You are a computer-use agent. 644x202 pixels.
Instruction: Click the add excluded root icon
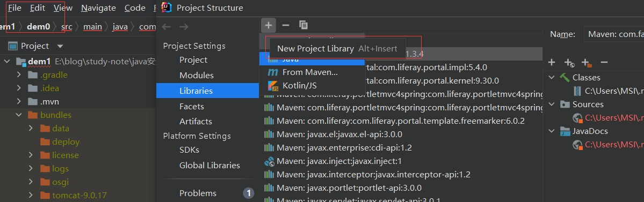(x=587, y=63)
